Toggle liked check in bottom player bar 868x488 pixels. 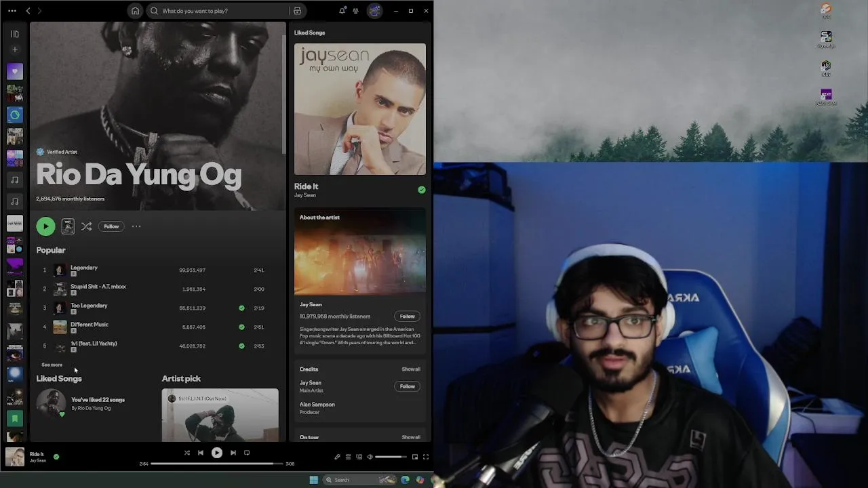(x=56, y=457)
